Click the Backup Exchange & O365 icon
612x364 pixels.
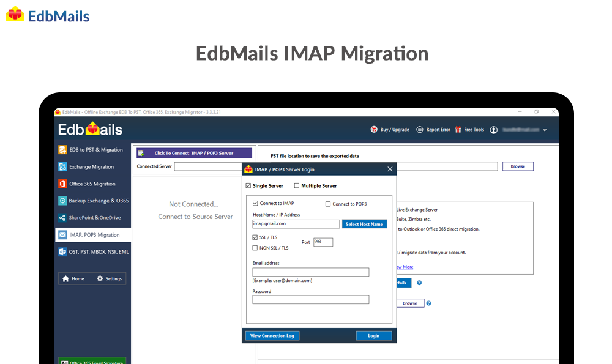click(x=62, y=201)
